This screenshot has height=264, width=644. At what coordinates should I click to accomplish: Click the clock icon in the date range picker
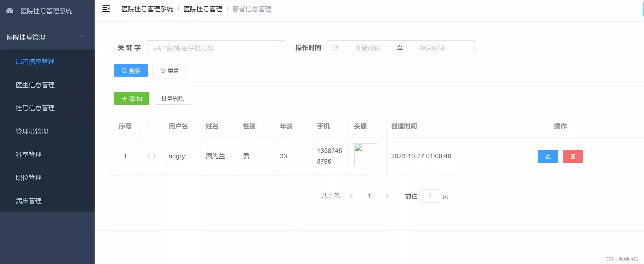[x=335, y=47]
